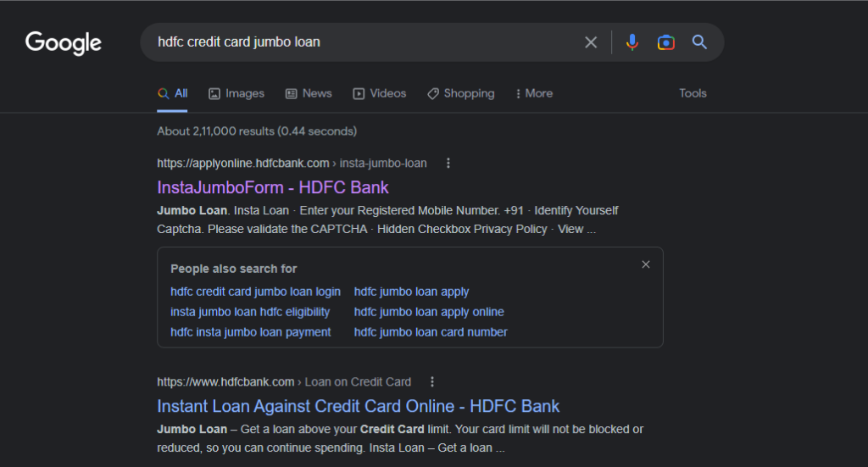Click the Google logo
868x467 pixels.
[x=63, y=42]
